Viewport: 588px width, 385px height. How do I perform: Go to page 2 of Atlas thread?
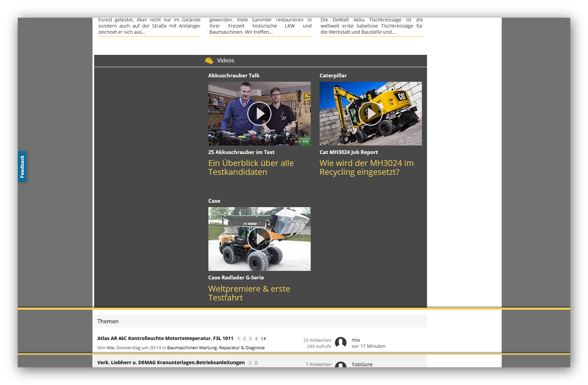[245, 338]
